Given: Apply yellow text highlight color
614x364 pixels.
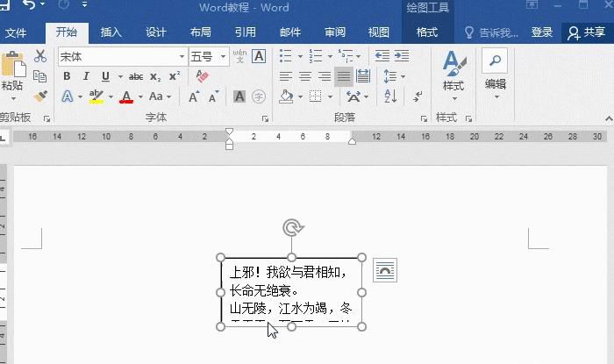Looking at the screenshot, I should (96, 96).
